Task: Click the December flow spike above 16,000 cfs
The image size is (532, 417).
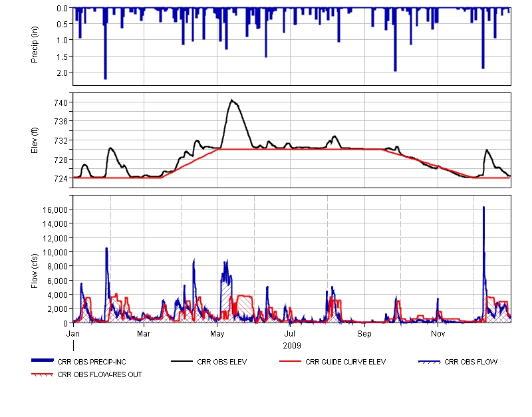Action: click(x=483, y=208)
